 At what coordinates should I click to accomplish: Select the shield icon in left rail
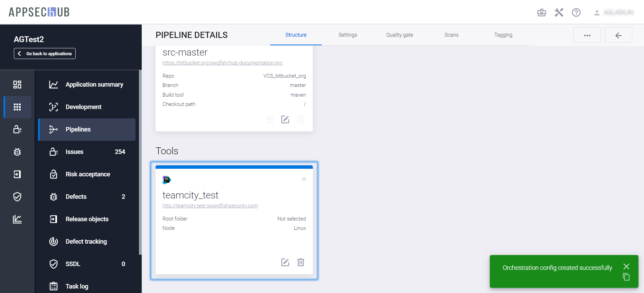coord(17,197)
